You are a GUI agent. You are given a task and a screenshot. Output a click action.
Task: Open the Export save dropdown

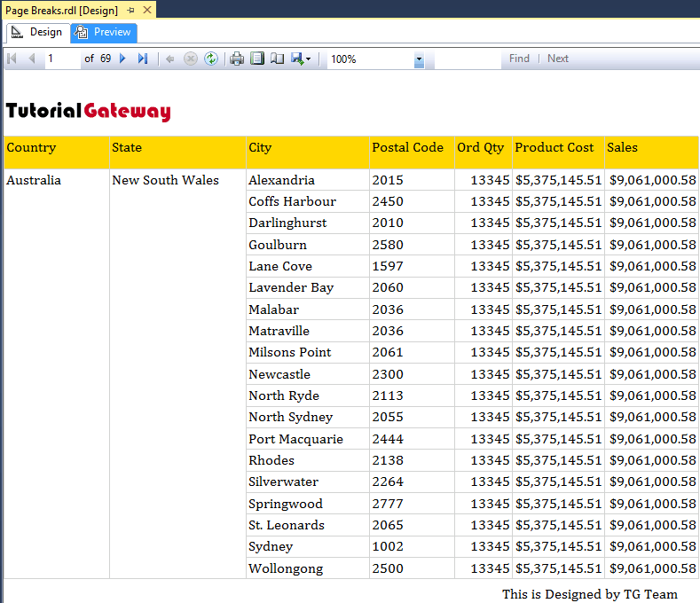(301, 59)
